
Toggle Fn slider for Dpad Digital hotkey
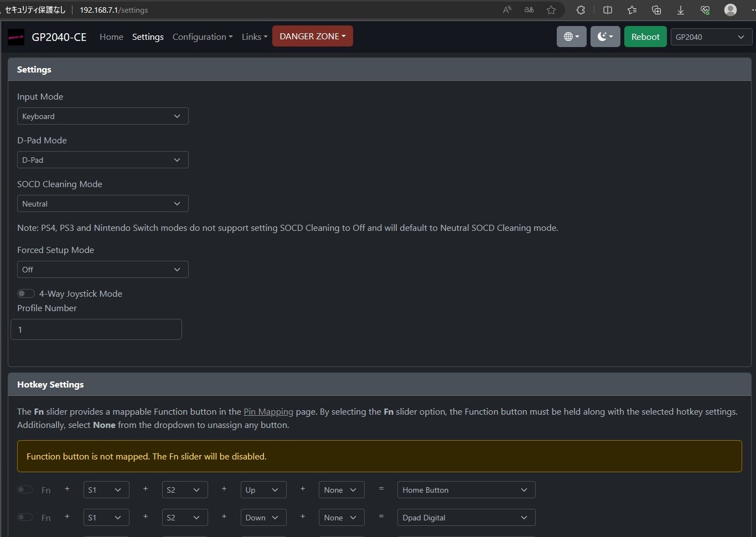(x=25, y=518)
